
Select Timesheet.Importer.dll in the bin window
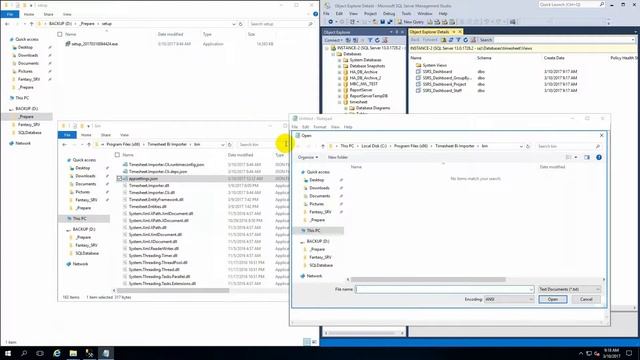tap(149, 186)
